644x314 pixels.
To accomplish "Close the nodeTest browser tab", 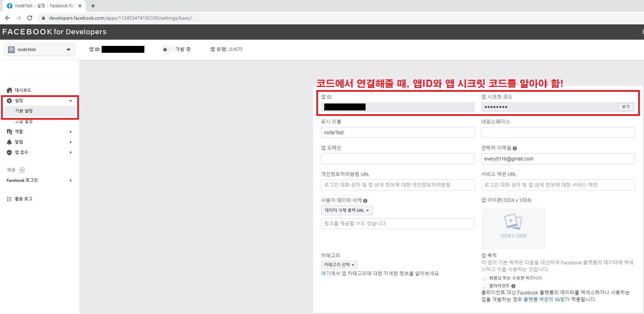I will [x=80, y=6].
